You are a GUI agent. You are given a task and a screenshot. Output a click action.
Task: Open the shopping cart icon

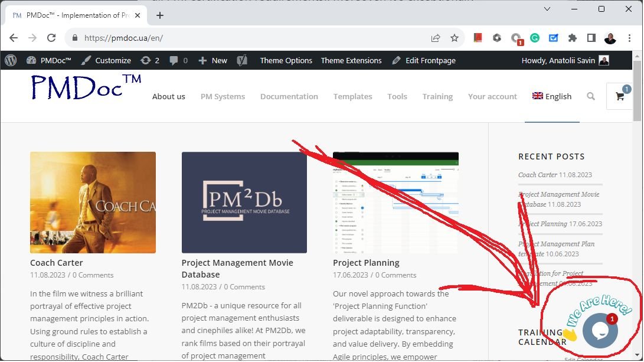click(620, 97)
